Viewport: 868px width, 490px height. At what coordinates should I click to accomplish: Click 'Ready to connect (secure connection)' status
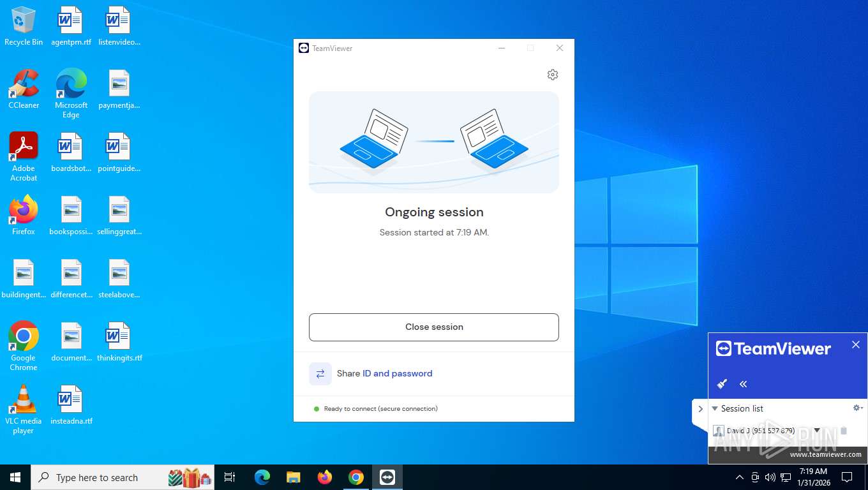381,409
